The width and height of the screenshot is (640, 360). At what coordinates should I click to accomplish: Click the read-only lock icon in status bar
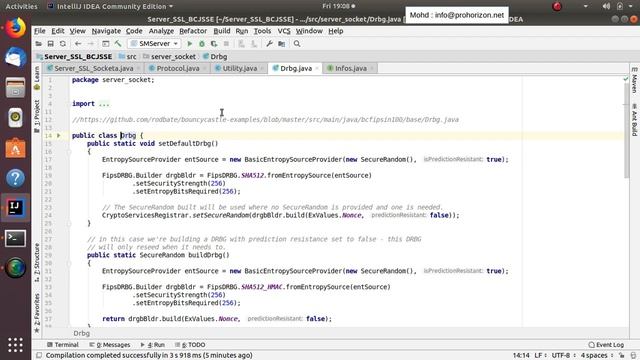[x=621, y=356]
